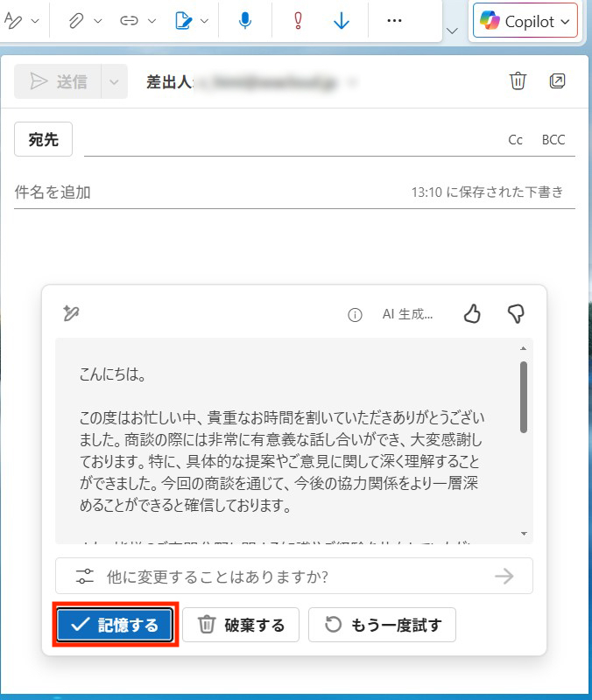Click the 記憶する keep button

[115, 625]
